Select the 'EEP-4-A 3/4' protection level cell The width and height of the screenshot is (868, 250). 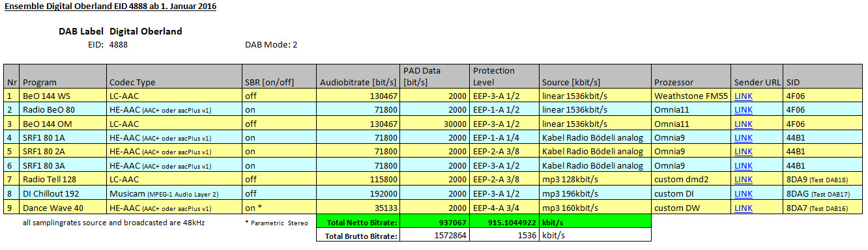505,207
